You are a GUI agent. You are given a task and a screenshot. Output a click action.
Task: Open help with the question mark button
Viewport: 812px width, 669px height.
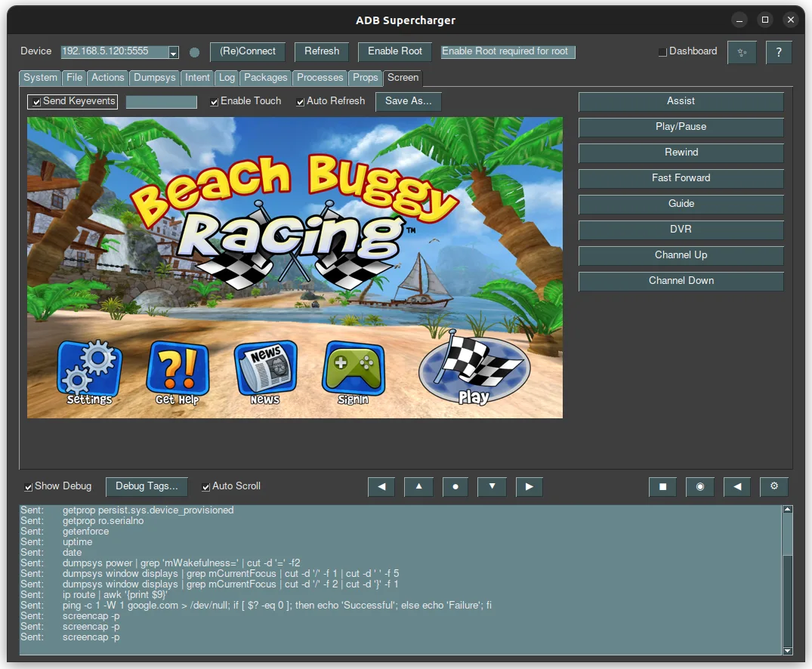pos(779,52)
